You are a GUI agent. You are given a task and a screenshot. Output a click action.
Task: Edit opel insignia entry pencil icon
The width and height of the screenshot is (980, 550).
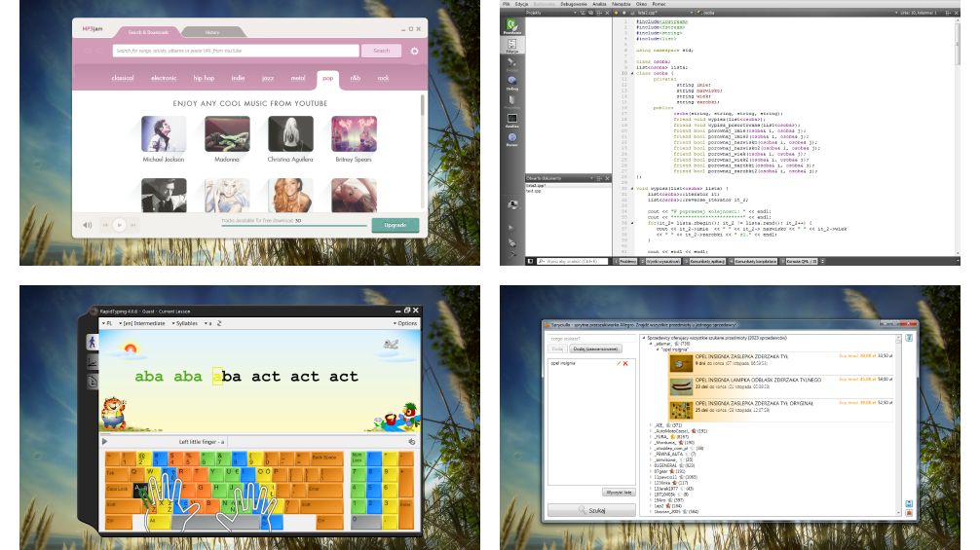coord(619,363)
